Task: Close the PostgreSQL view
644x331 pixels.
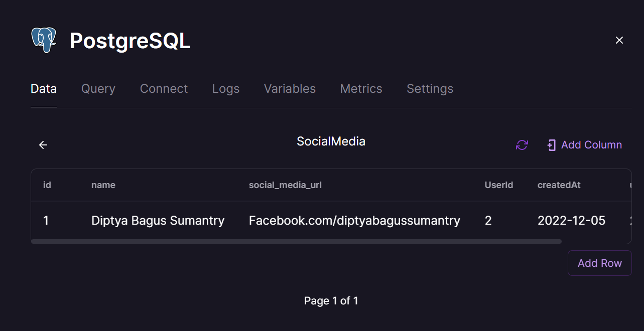Action: click(619, 40)
